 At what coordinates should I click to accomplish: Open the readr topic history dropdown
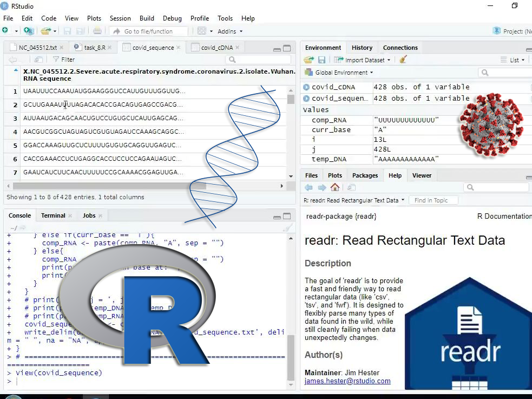354,200
